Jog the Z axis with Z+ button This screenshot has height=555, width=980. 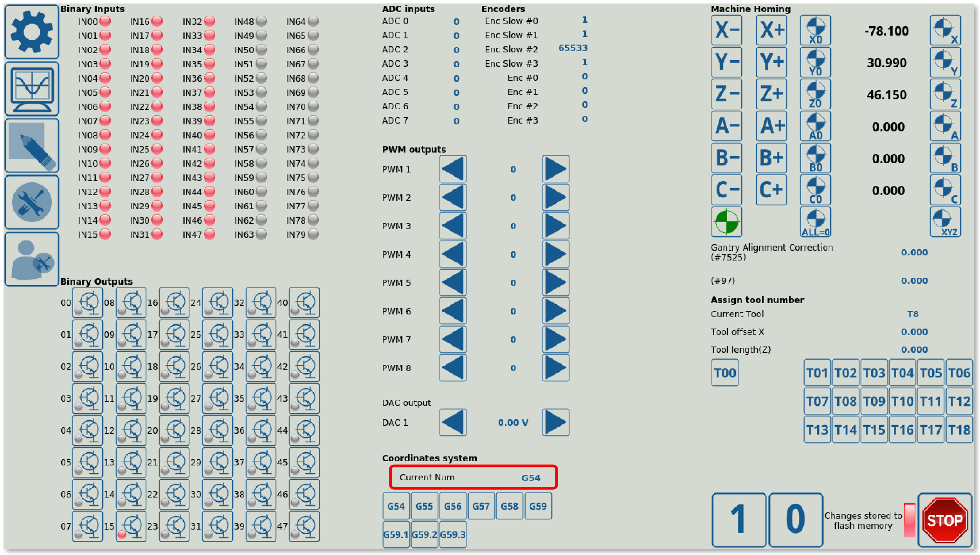pos(771,94)
